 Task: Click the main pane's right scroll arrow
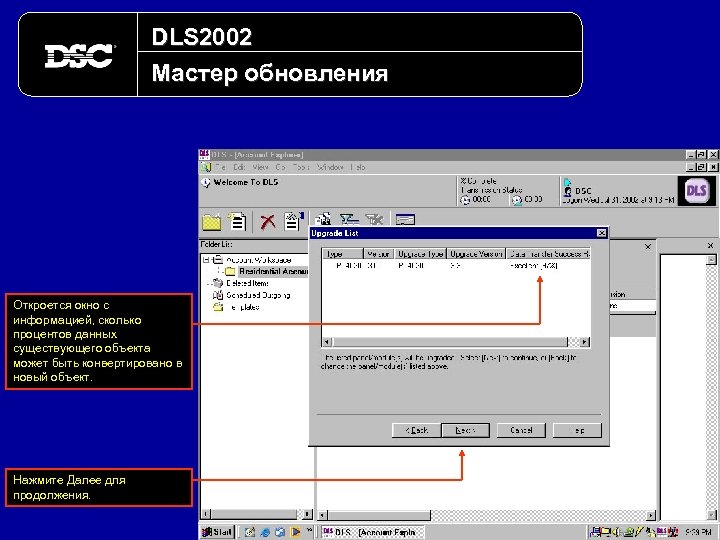click(651, 515)
